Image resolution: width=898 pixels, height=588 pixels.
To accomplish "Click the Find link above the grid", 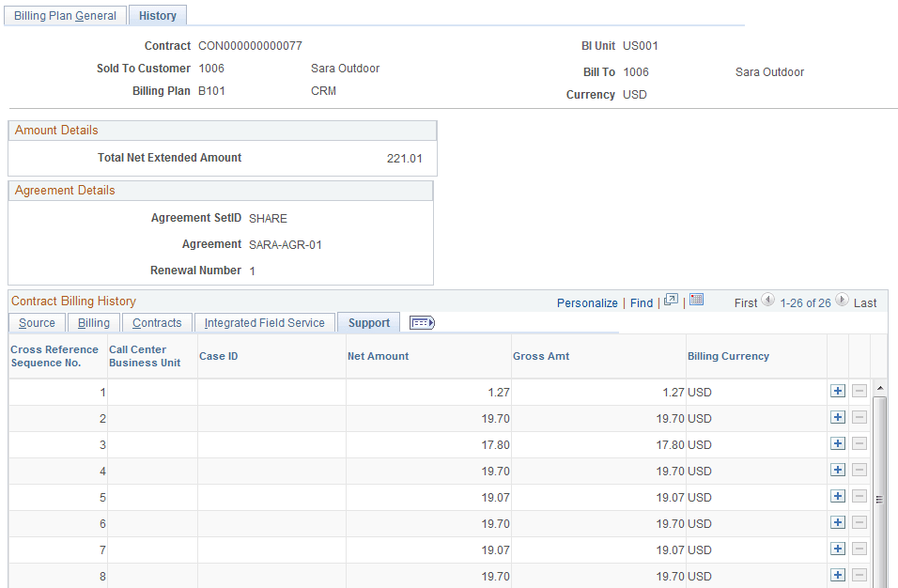I will tap(642, 302).
